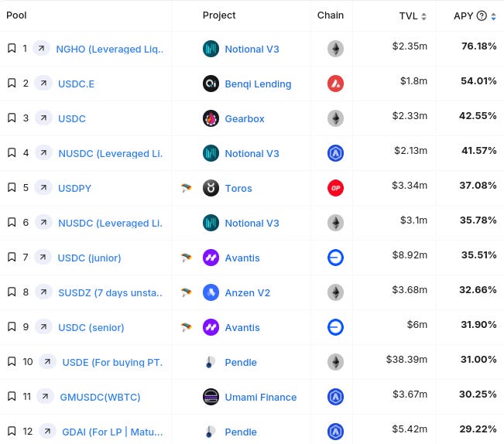Bookmark the Gearbox USDC pool in row 3
The image size is (504, 444).
tap(12, 118)
